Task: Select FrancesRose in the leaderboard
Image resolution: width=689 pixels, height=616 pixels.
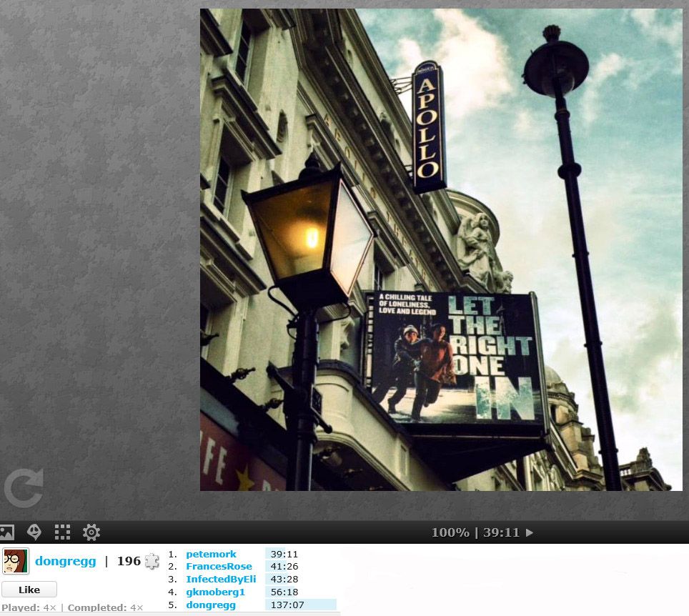Action: (x=219, y=567)
